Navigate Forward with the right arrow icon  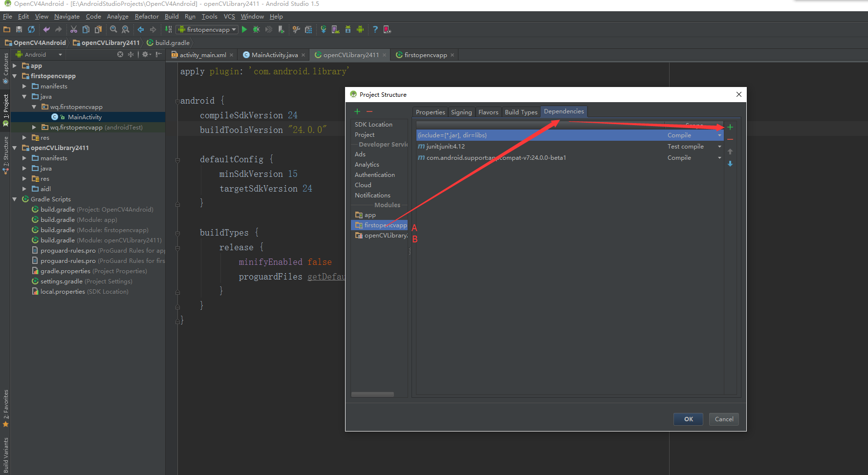pos(153,29)
